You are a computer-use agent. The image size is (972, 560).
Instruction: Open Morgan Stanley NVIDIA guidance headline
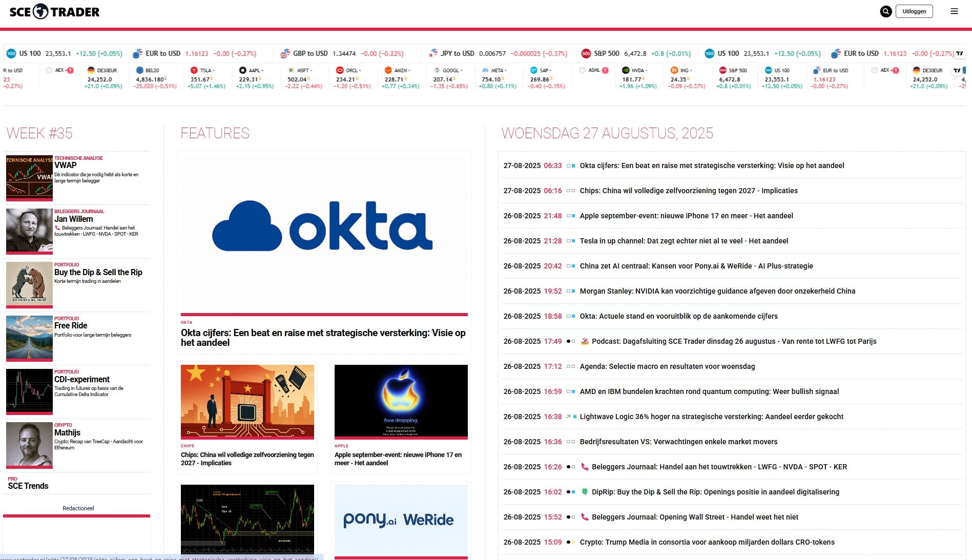point(717,291)
